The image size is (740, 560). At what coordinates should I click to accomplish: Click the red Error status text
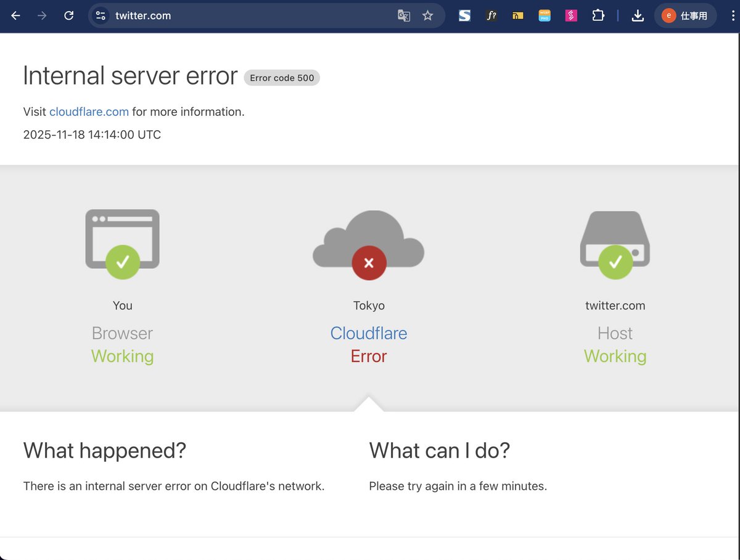point(369,356)
